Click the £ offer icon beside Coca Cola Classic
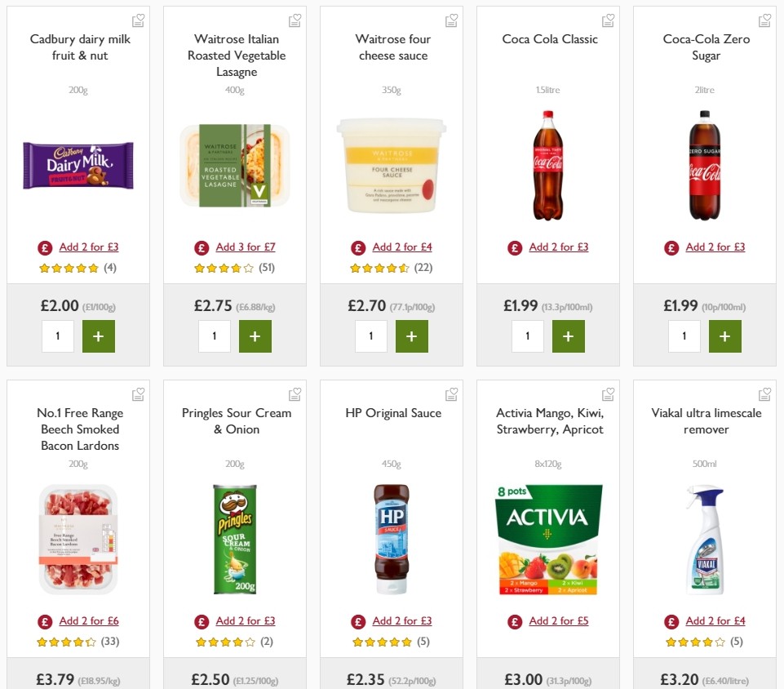 click(514, 247)
